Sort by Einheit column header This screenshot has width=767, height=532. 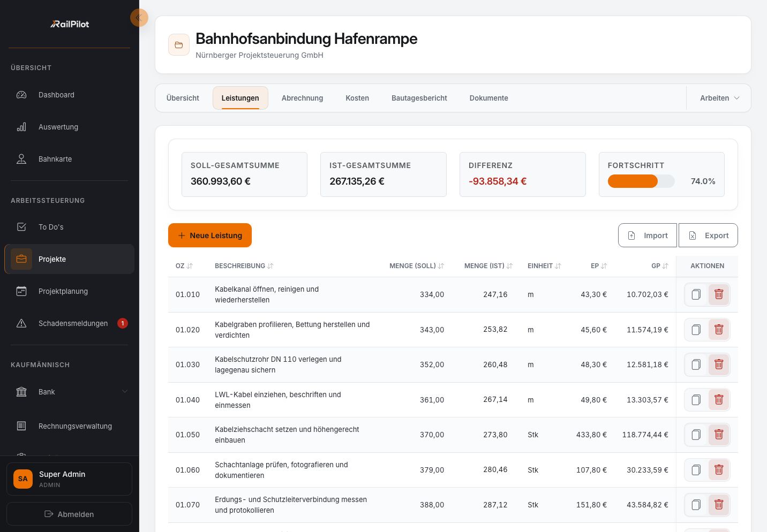pyautogui.click(x=544, y=266)
